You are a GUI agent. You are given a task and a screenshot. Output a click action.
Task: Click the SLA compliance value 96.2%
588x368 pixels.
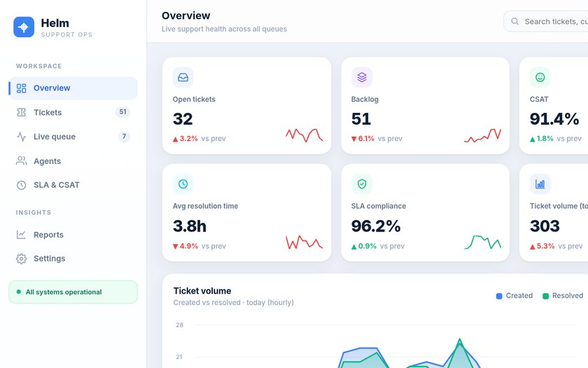[376, 226]
